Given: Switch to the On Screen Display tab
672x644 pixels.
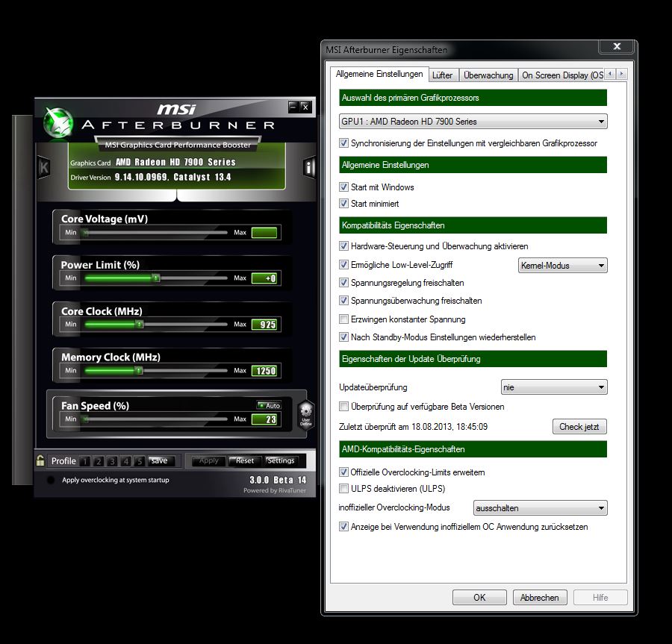Looking at the screenshot, I should pyautogui.click(x=561, y=75).
